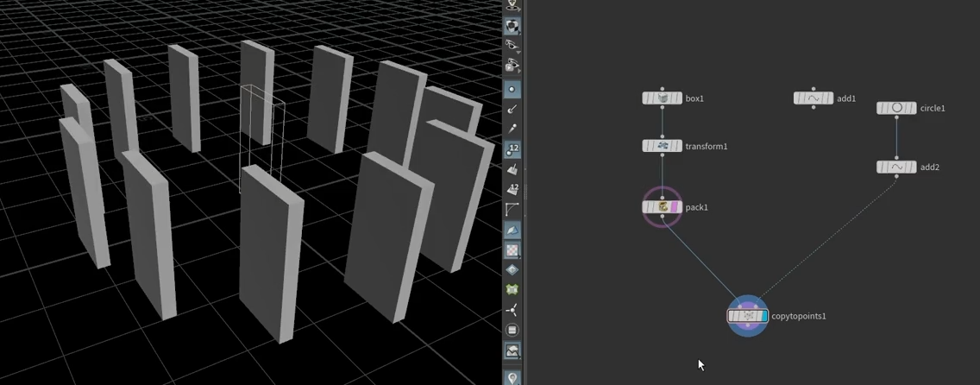Click the picture background image icon
Viewport: 980px width, 385px height.
tap(512, 350)
